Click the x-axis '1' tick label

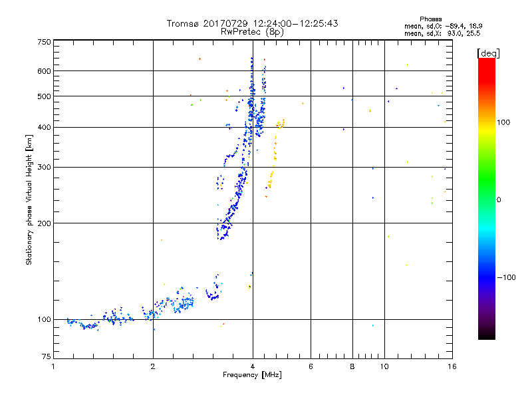(53, 366)
